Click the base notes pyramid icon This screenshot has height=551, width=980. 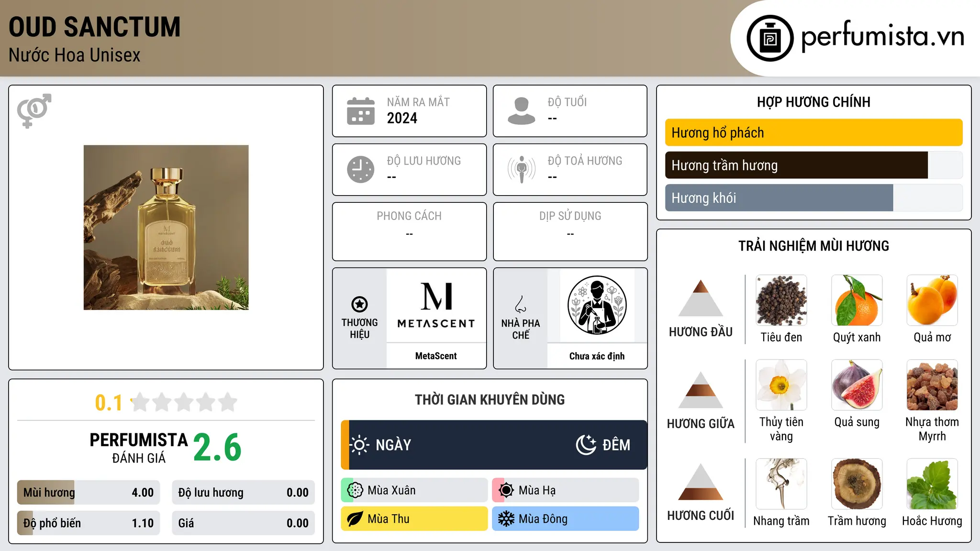(x=701, y=481)
